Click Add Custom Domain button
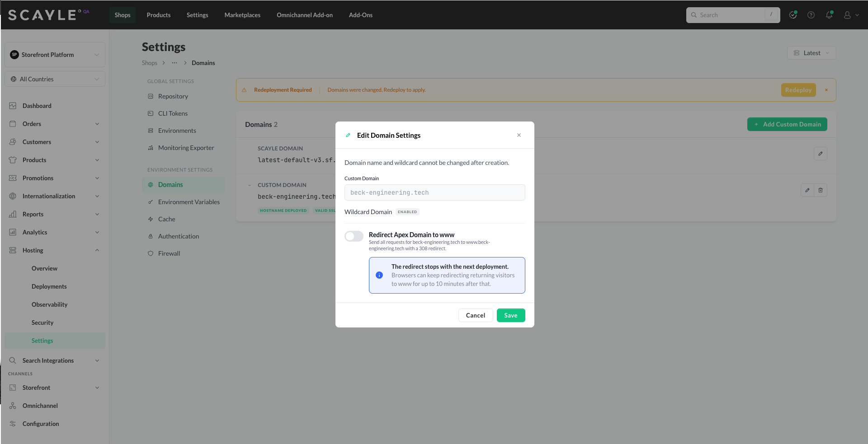Screen dimensions: 868x444 pos(787,124)
